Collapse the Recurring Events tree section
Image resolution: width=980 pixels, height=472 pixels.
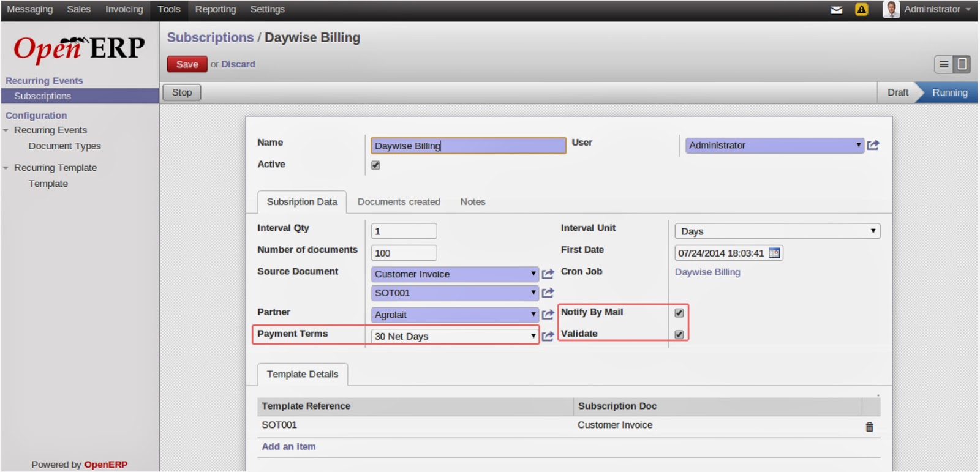pos(6,130)
